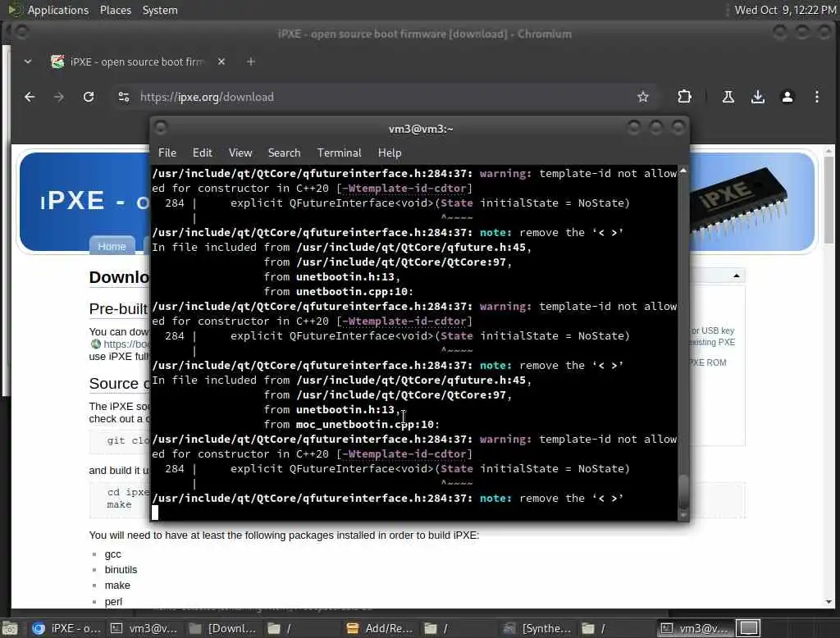Reload the iPXE download page
The height and width of the screenshot is (638, 840).
pos(89,97)
